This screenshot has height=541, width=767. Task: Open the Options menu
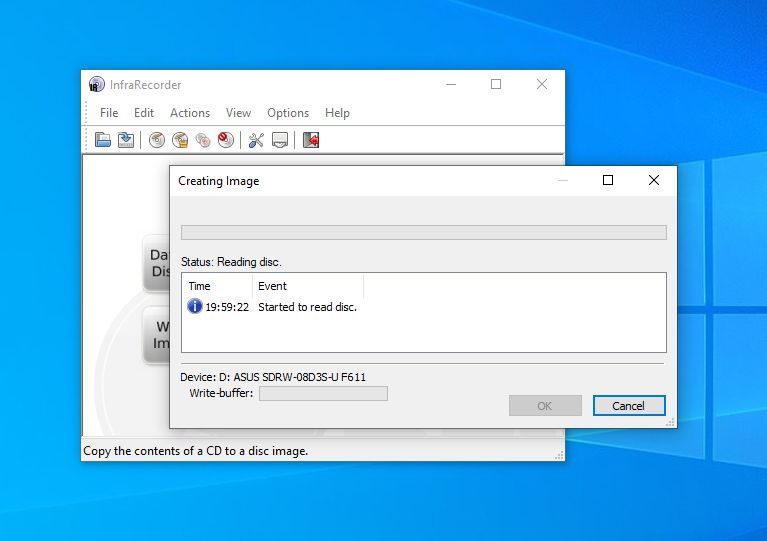coord(288,113)
